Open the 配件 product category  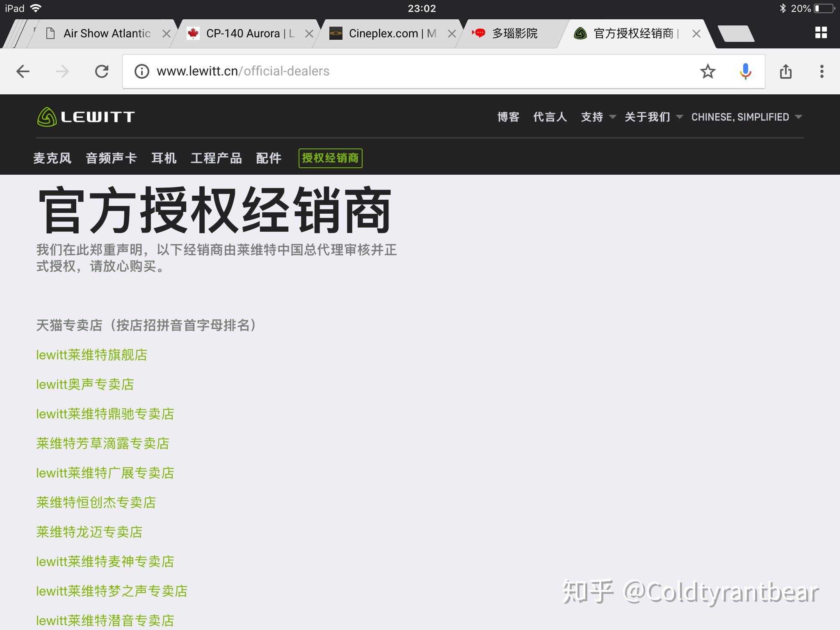tap(269, 158)
